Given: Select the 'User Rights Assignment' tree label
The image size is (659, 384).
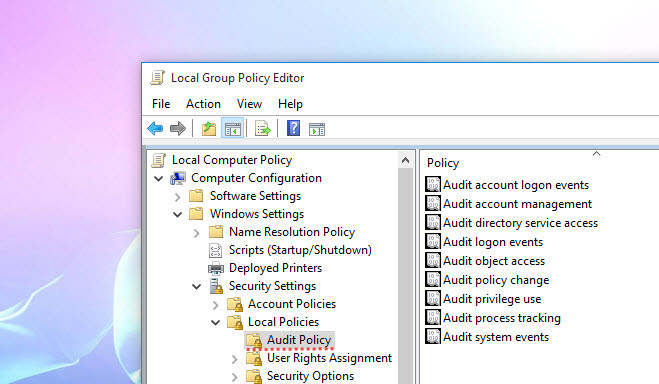Looking at the screenshot, I should [x=330, y=358].
